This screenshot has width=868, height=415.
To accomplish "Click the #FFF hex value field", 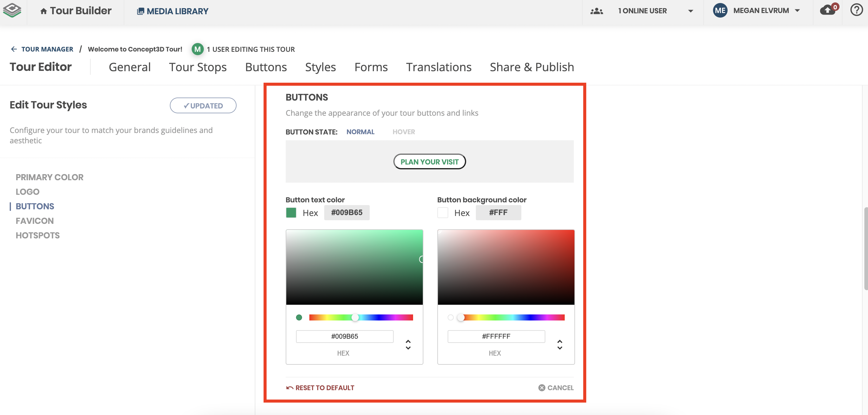I will point(498,212).
